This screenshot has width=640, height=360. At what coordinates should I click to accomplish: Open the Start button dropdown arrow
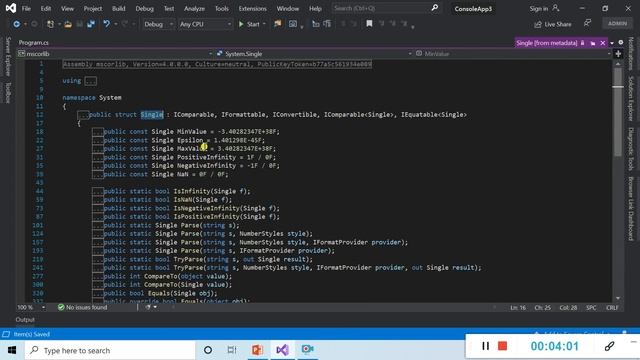264,24
